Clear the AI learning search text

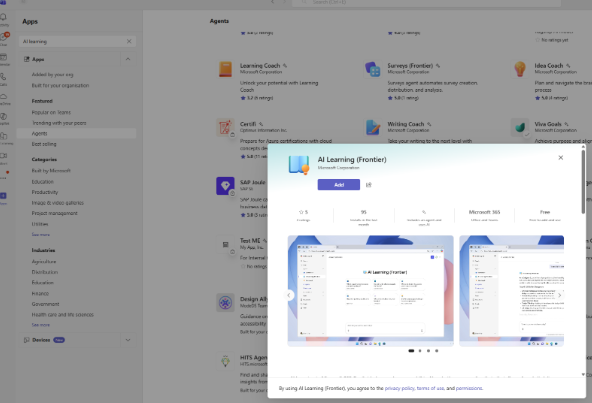[129, 41]
